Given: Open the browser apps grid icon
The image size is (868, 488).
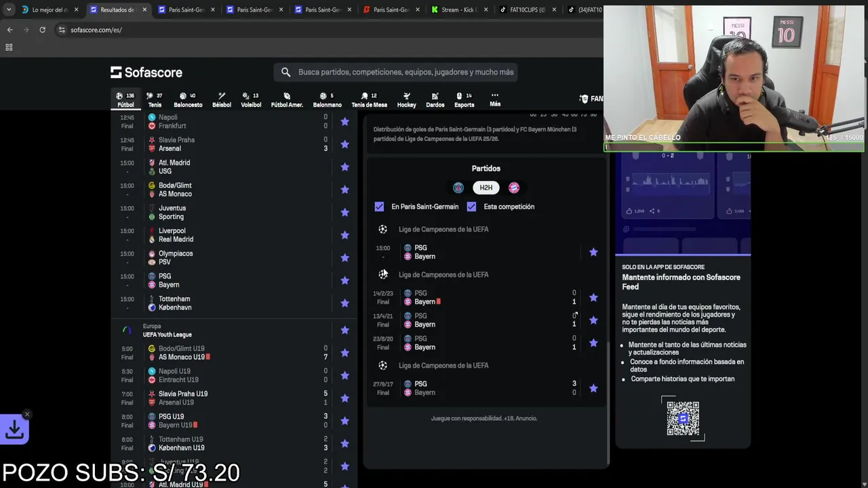Looking at the screenshot, I should click(9, 47).
